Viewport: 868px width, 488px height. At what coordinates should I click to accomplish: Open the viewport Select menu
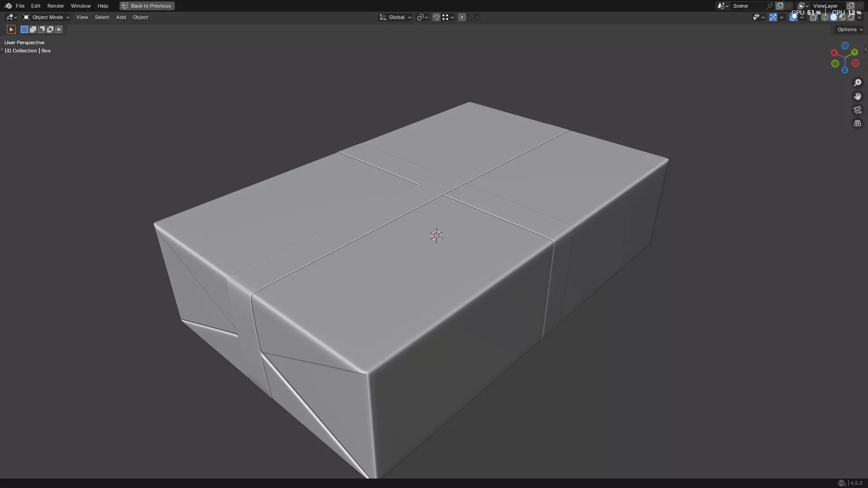[x=102, y=17]
